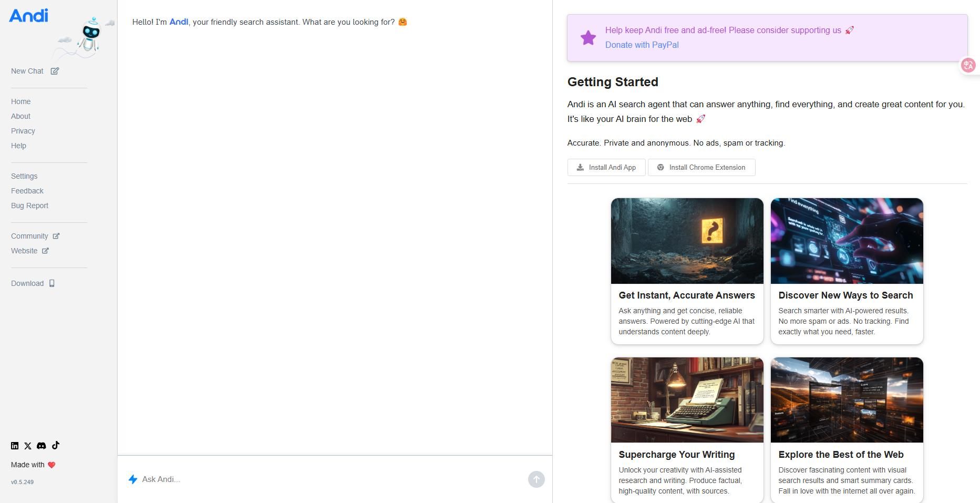Open Andi's Discord icon
Viewport: 980px width, 503px height.
[x=42, y=446]
